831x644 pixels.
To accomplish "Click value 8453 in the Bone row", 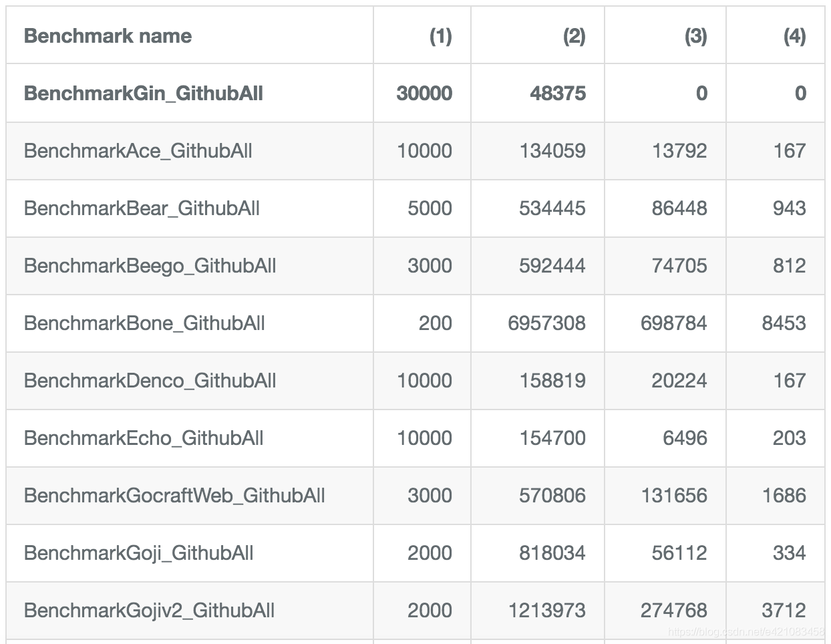I will coord(784,323).
